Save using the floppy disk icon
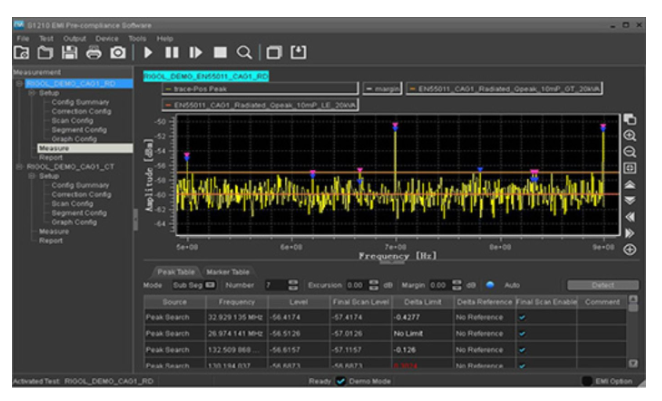Image resolution: width=662 pixels, height=401 pixels. 70,52
